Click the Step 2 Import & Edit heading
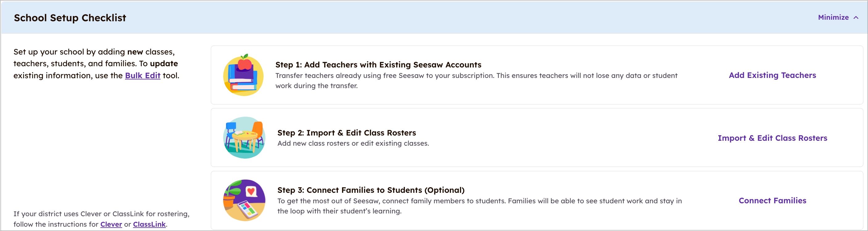The width and height of the screenshot is (868, 231). pos(347,133)
